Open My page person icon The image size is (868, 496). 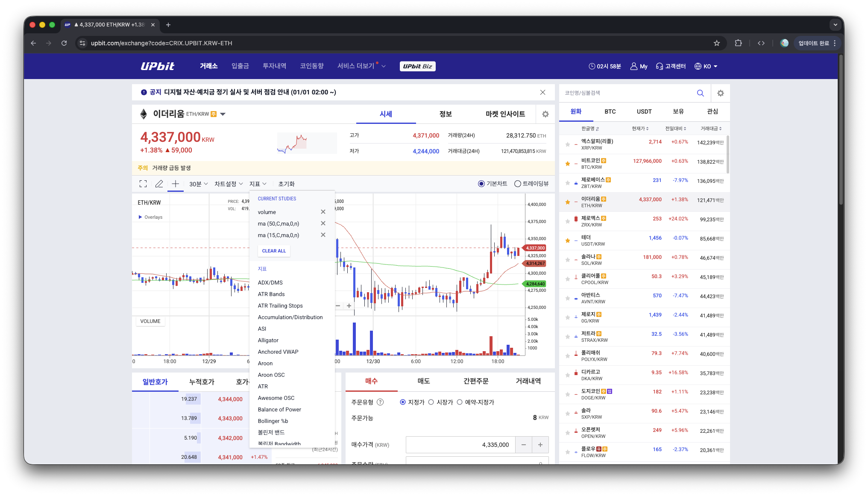point(633,66)
